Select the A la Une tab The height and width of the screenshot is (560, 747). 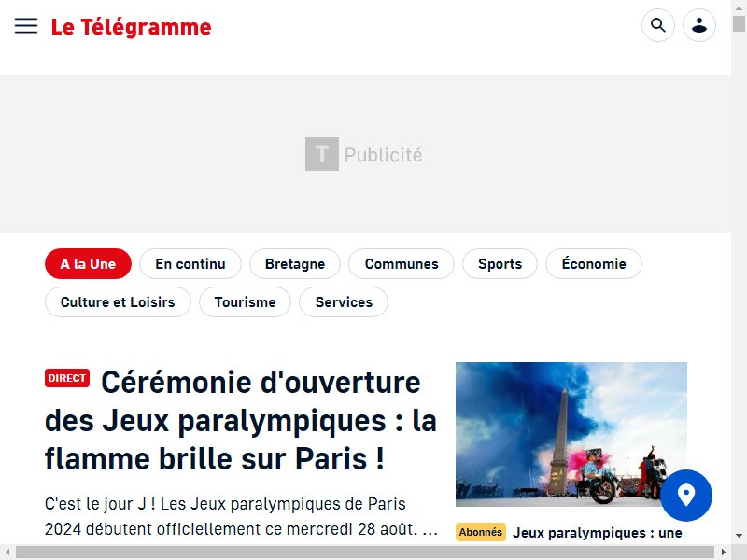pyautogui.click(x=88, y=264)
